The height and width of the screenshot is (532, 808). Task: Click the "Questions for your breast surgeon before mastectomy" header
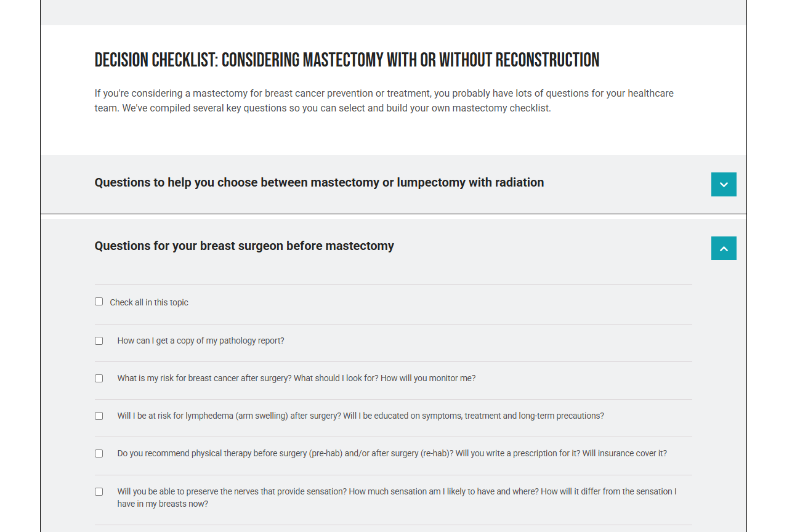pyautogui.click(x=244, y=245)
